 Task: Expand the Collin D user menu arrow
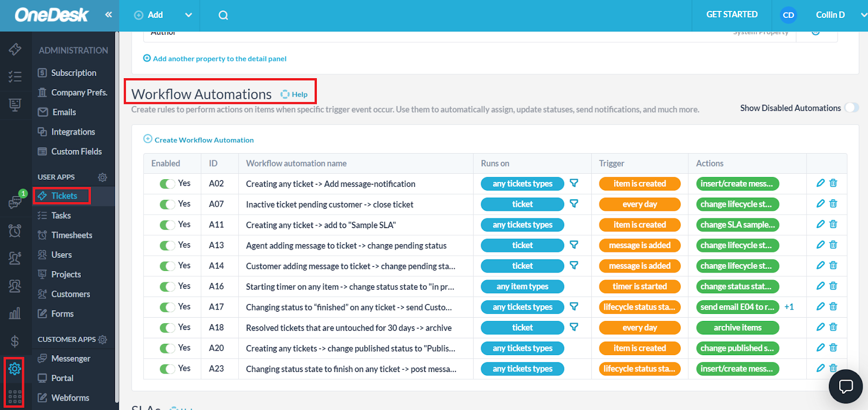tap(863, 15)
